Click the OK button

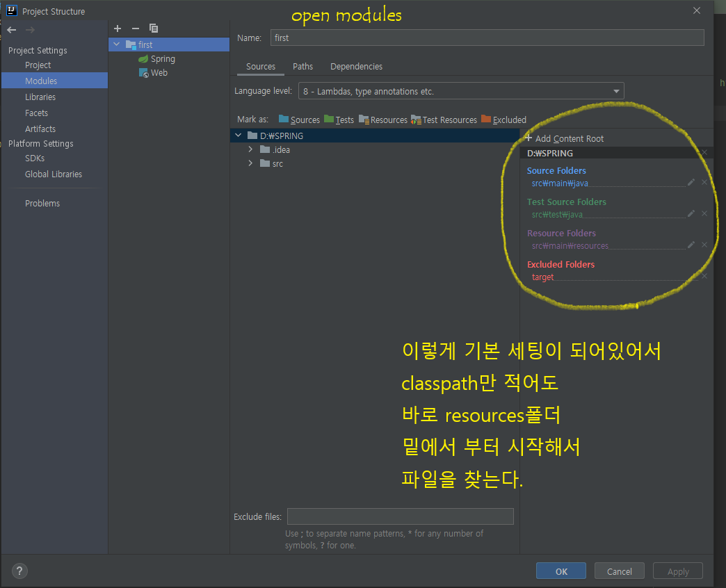coord(560,571)
